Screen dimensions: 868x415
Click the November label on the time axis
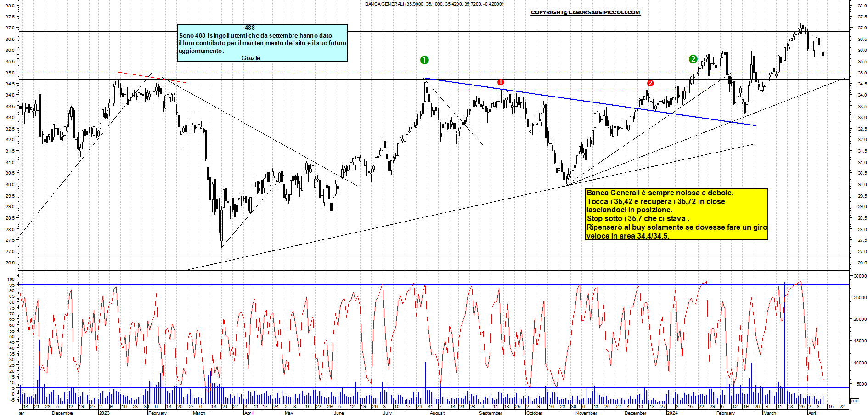coord(586,413)
